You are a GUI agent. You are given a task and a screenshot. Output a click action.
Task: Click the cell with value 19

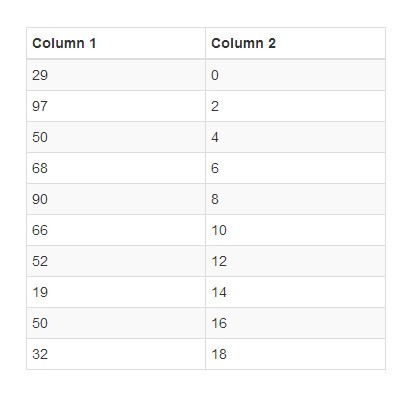coord(116,292)
